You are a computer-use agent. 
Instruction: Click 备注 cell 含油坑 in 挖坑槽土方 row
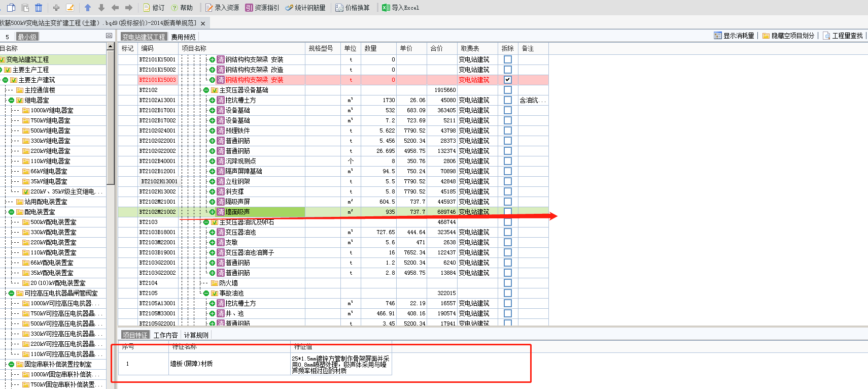coord(533,100)
